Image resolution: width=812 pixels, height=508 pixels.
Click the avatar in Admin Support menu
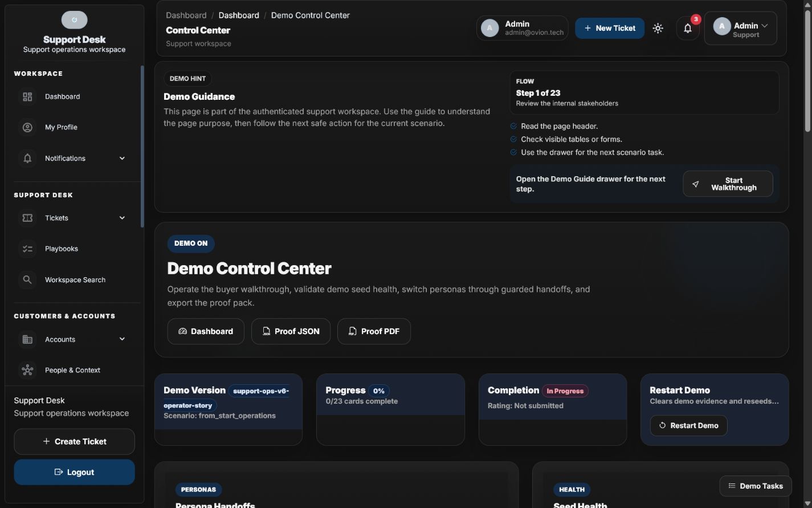[x=722, y=26]
